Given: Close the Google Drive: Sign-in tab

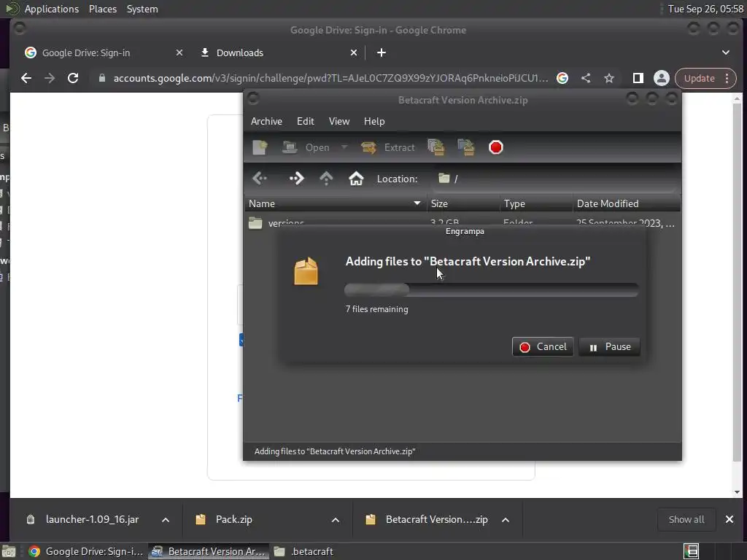Looking at the screenshot, I should tap(179, 52).
